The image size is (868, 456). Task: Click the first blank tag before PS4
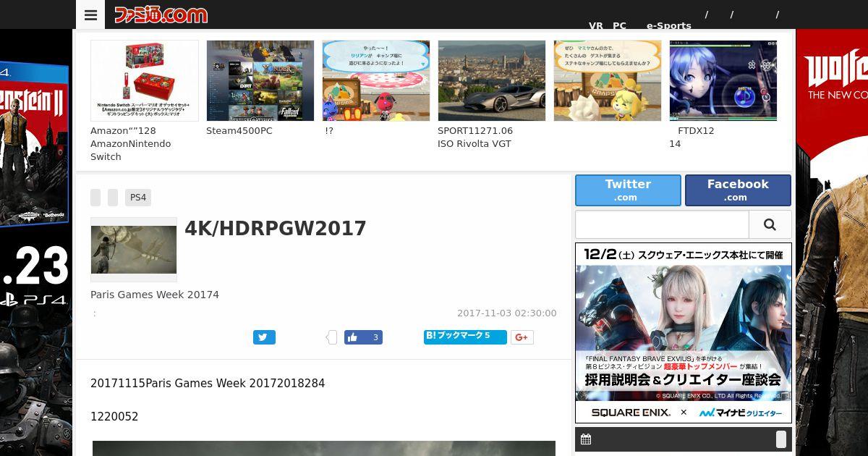(x=95, y=198)
